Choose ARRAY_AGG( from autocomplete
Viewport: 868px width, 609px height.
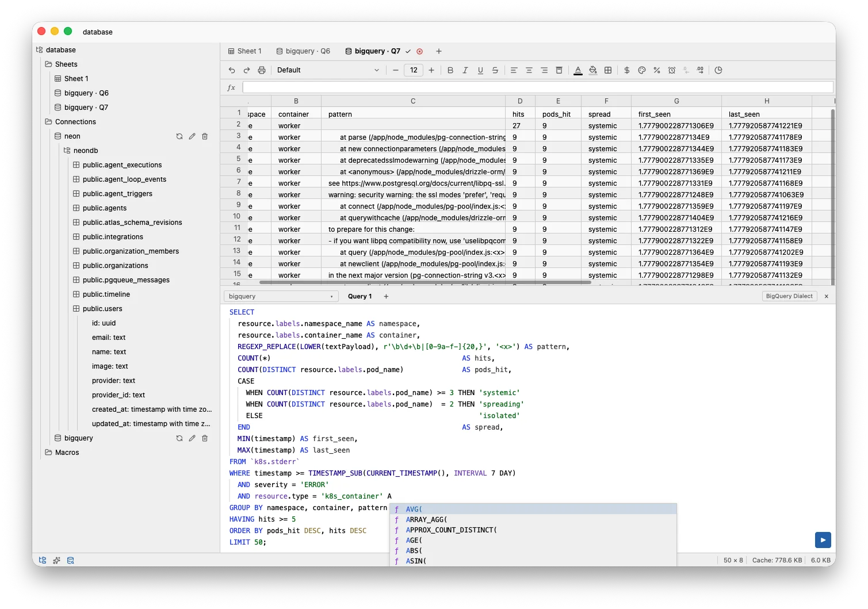point(533,519)
